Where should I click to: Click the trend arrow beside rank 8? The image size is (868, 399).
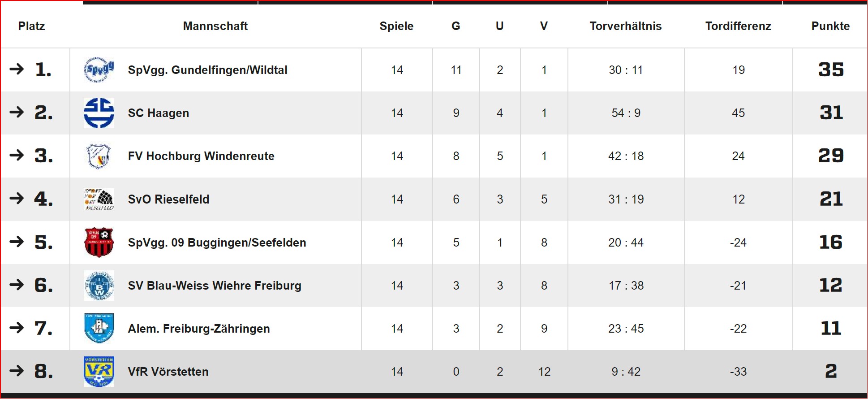(17, 371)
